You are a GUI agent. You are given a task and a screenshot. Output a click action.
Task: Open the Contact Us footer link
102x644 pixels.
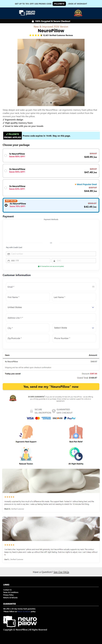point(7,590)
